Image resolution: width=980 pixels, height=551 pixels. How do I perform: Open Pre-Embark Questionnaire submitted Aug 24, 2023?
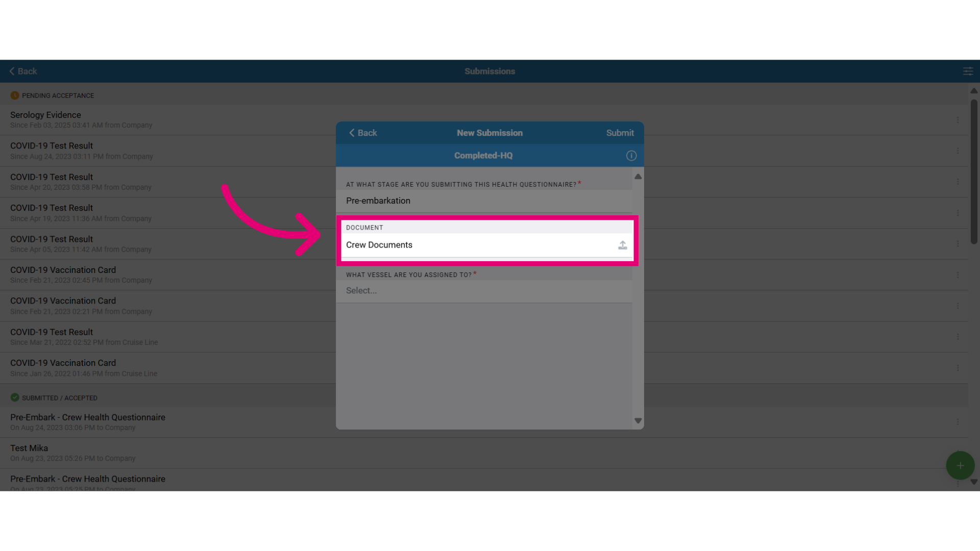(x=484, y=422)
